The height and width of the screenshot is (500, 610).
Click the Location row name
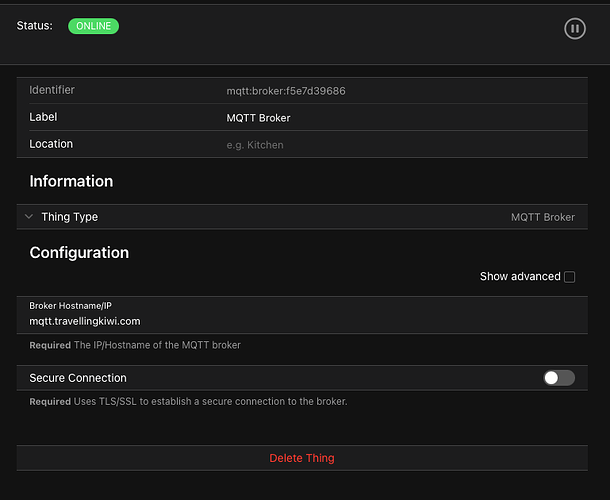[51, 144]
